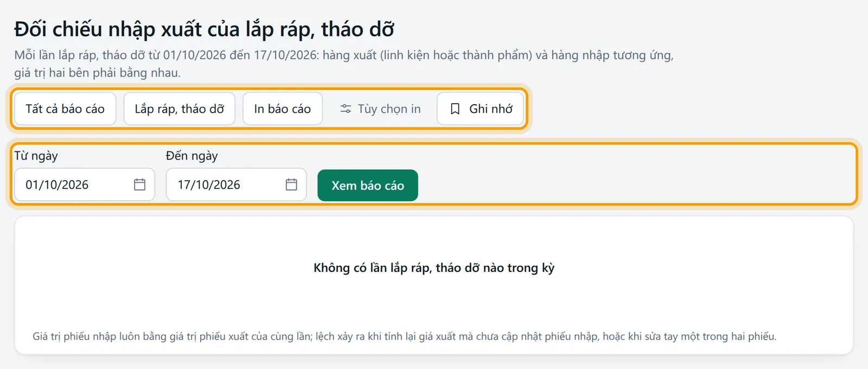Go to Lắp ráp, tháo dỡ reports
The height and width of the screenshot is (369, 868).
pyautogui.click(x=180, y=109)
